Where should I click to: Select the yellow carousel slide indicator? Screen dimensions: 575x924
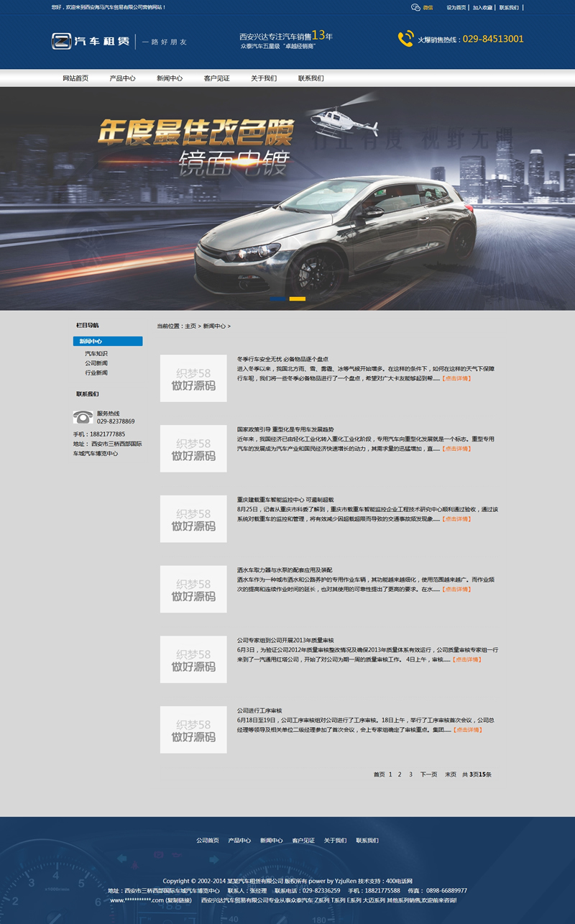297,298
